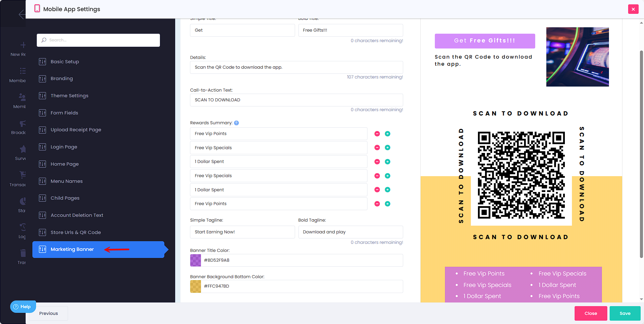Edit the Bold Title Free Gifts!!! field

(x=351, y=30)
